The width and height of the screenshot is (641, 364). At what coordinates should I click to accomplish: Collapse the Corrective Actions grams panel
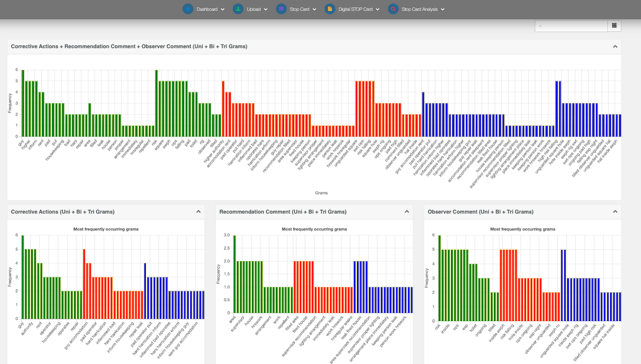click(x=198, y=211)
